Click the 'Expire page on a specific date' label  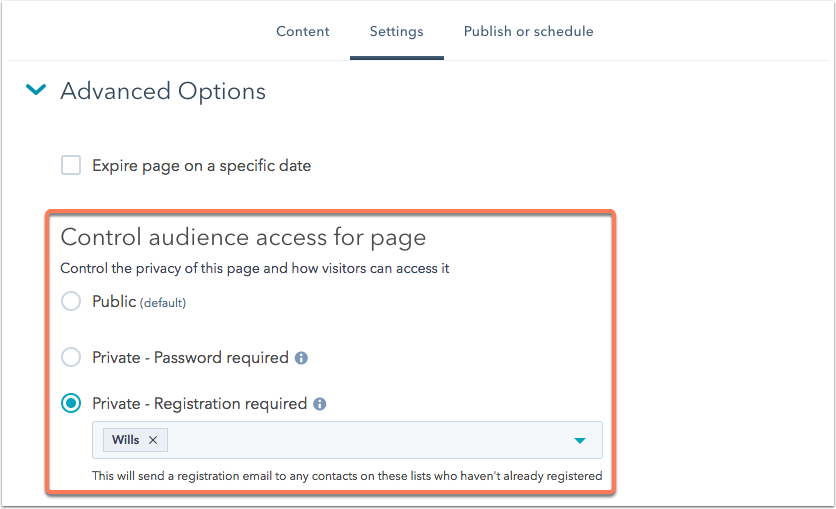coord(201,166)
